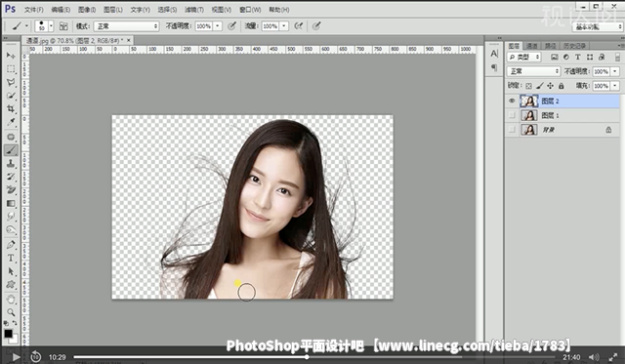Open layer opacity dropdown arrow
The image size is (625, 364).
click(615, 71)
